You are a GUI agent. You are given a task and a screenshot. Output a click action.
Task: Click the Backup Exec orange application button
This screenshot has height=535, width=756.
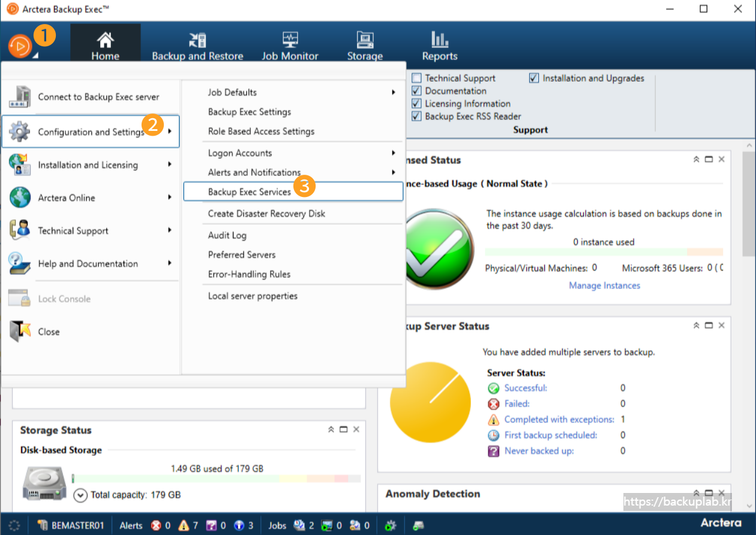(20, 45)
